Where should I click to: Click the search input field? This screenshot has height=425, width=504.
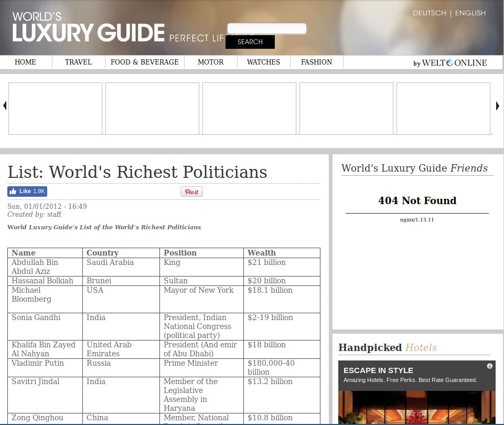(267, 28)
